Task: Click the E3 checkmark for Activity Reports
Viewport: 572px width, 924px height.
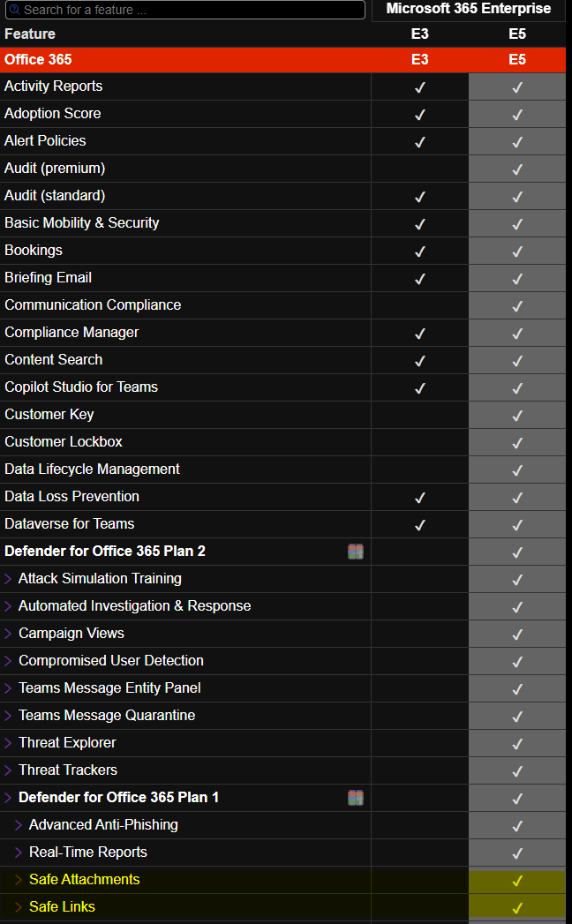Action: pos(420,87)
